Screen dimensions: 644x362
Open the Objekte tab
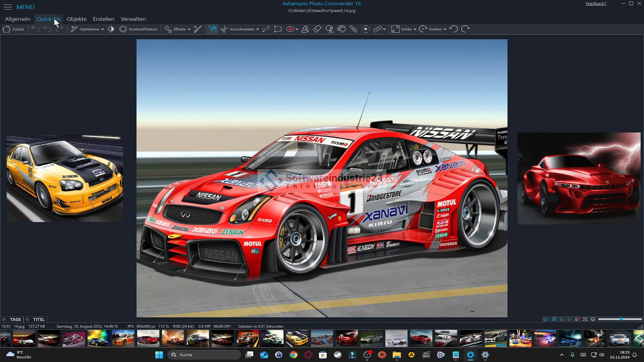tap(76, 19)
